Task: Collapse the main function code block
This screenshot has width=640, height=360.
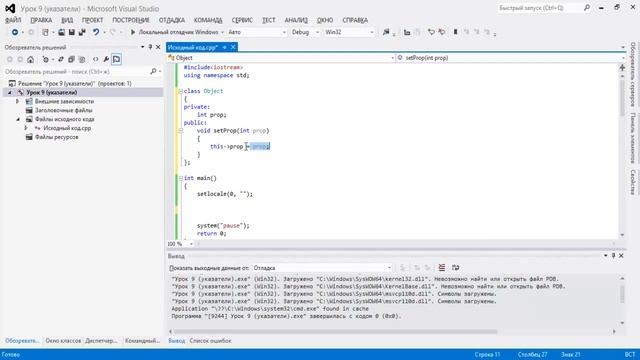Action: (x=180, y=178)
